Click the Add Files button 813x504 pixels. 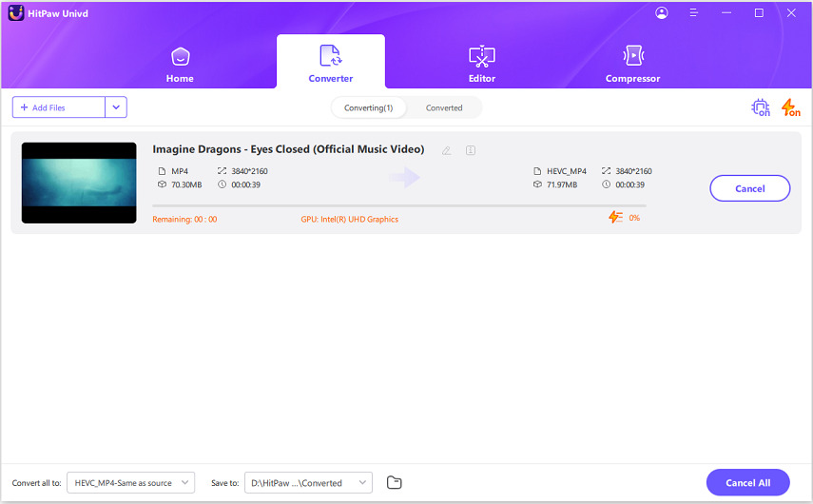click(x=59, y=107)
